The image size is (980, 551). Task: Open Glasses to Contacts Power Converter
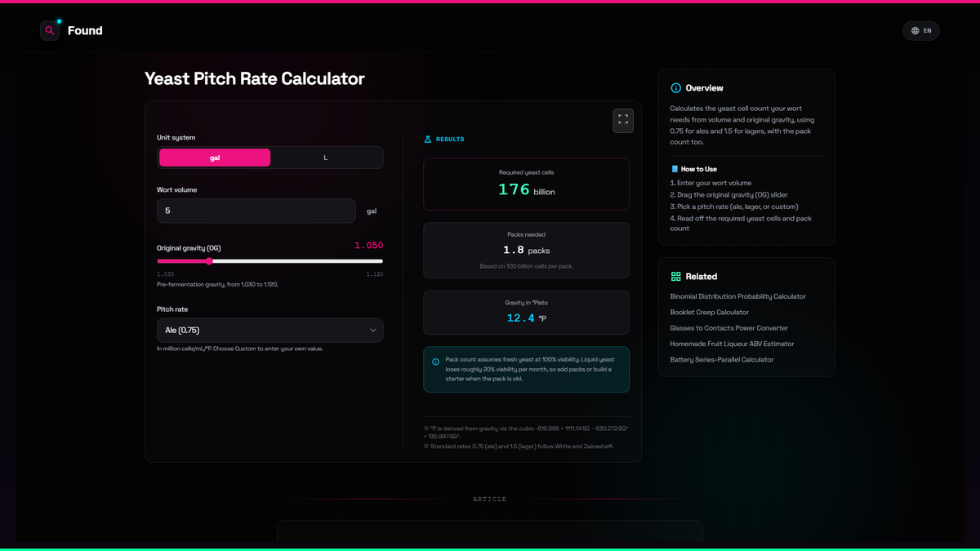click(729, 328)
